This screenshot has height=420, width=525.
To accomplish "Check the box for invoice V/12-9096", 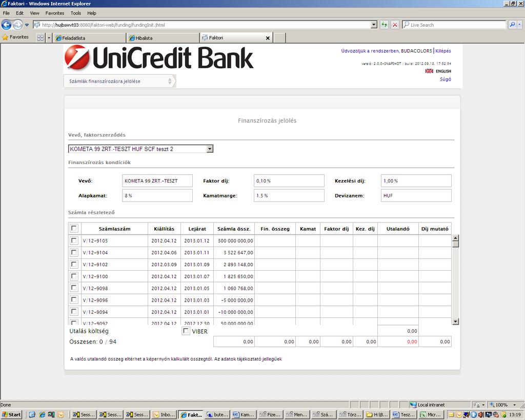I will pos(74,300).
